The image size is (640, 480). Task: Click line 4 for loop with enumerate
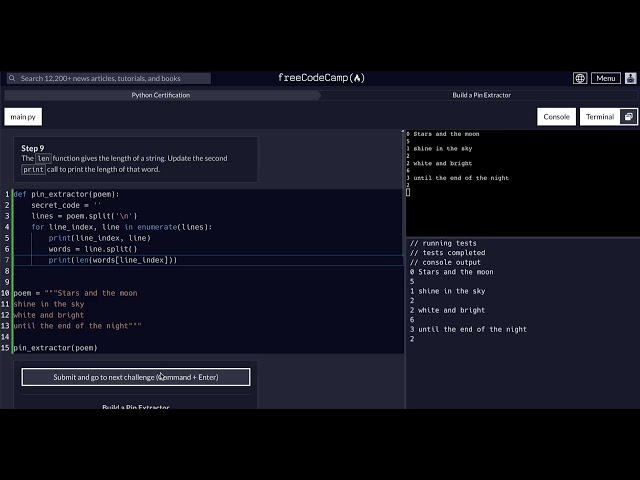[122, 227]
